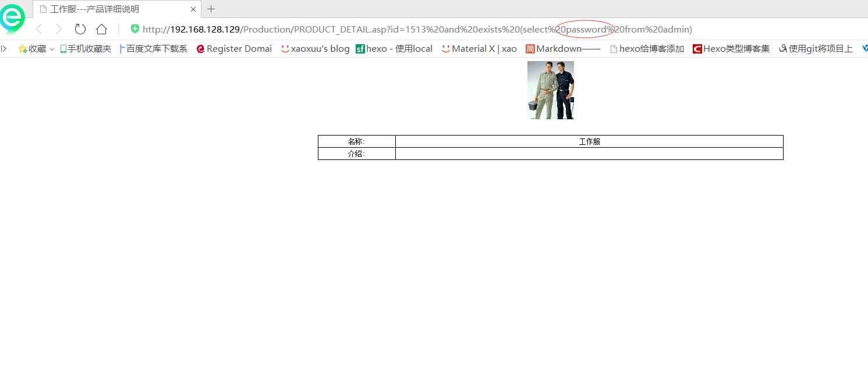
Task: Open 百度文库下载系 bookmark
Action: (154, 49)
